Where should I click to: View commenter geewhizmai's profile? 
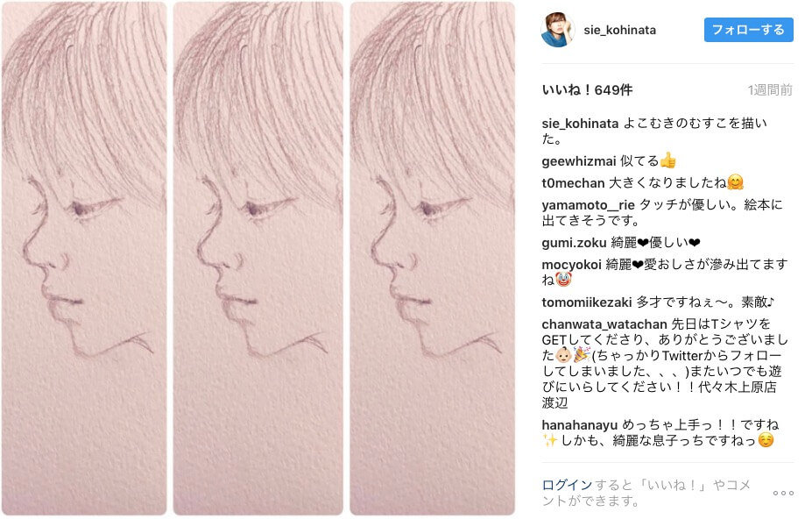coord(578,161)
